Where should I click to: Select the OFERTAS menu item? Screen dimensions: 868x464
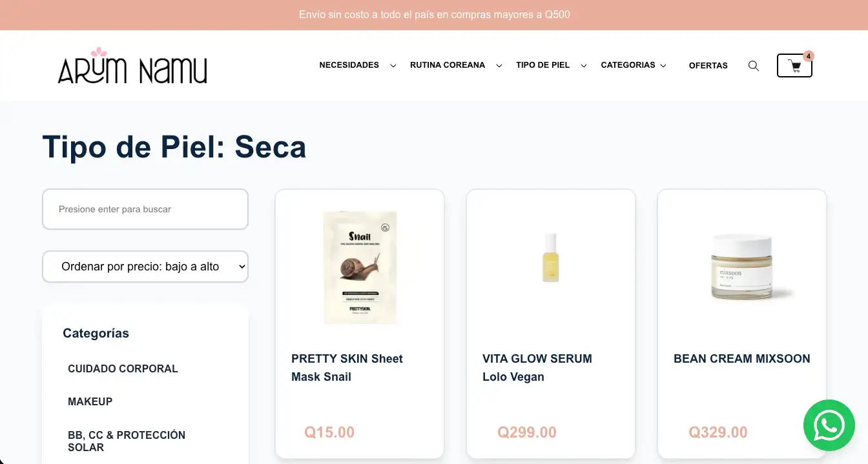708,65
